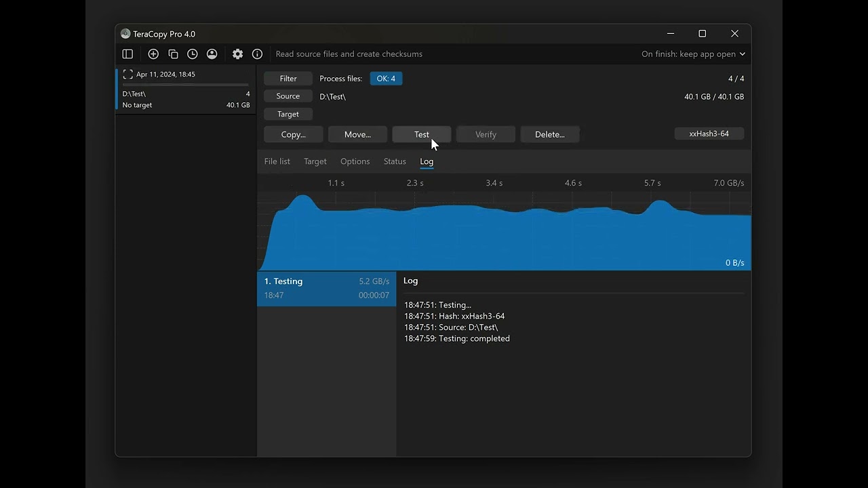Screen dimensions: 868x488
Task: Switch to the File list tab
Action: tap(277, 161)
